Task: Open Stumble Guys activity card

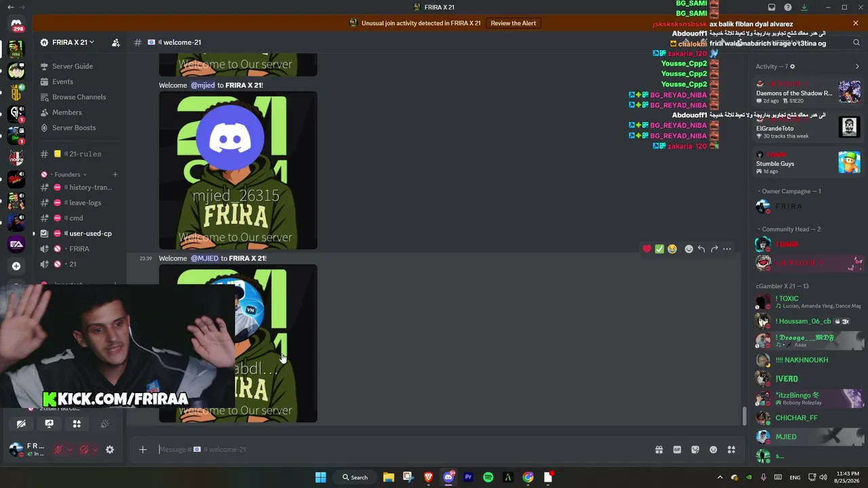Action: click(808, 163)
